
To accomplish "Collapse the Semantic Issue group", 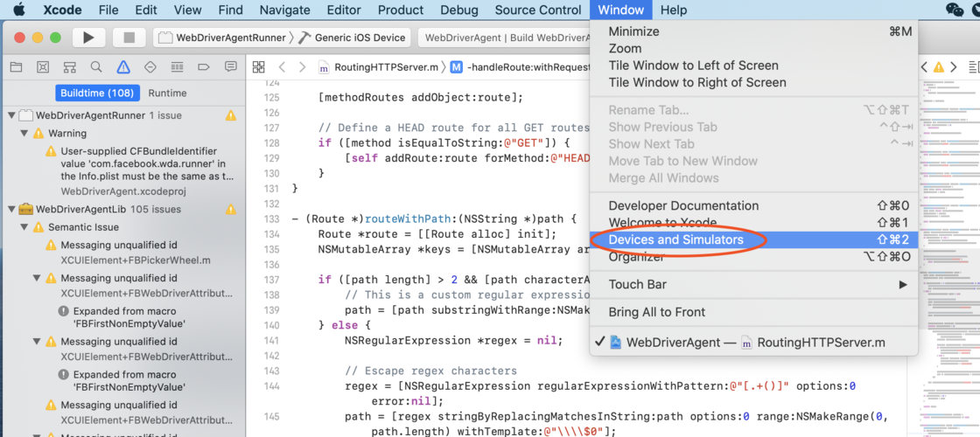I will tap(24, 227).
